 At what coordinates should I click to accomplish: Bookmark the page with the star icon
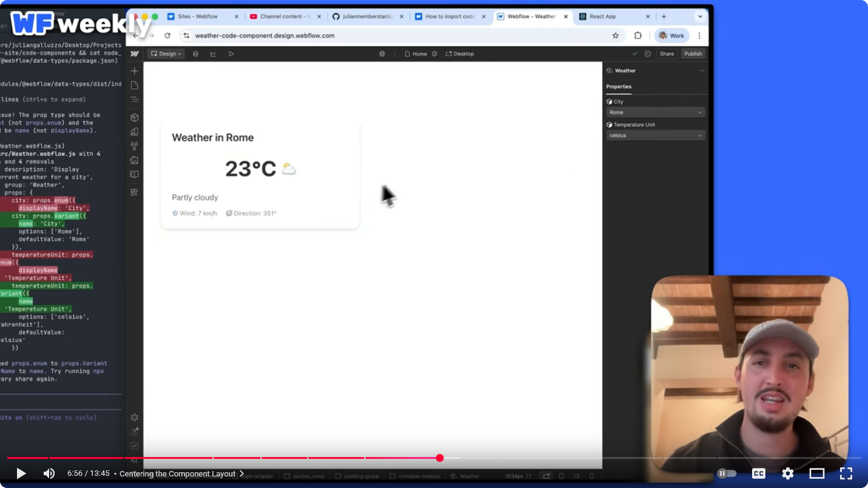[615, 36]
